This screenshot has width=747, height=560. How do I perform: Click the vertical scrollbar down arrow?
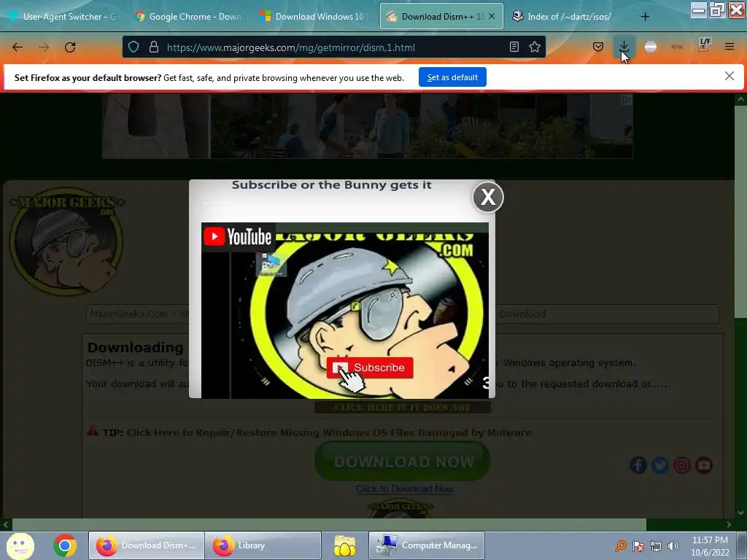(x=740, y=513)
